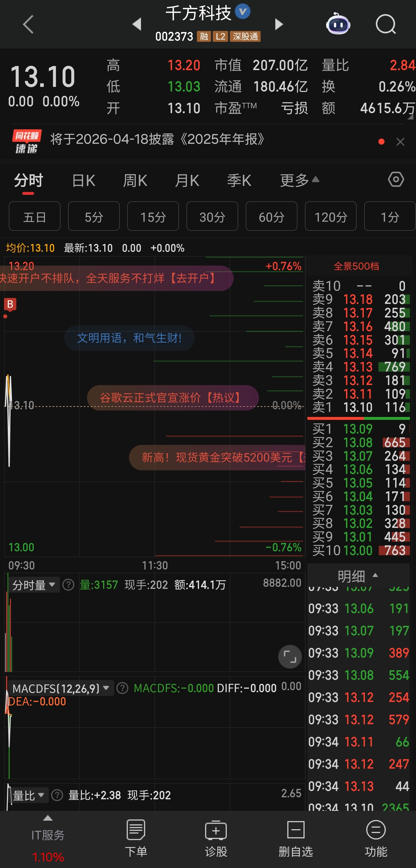Open the 诊股 stock diagnosis icon
The image size is (416, 868).
[x=216, y=839]
